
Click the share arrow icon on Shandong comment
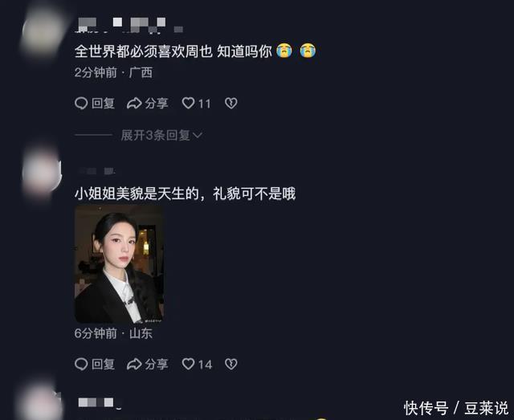click(x=134, y=364)
